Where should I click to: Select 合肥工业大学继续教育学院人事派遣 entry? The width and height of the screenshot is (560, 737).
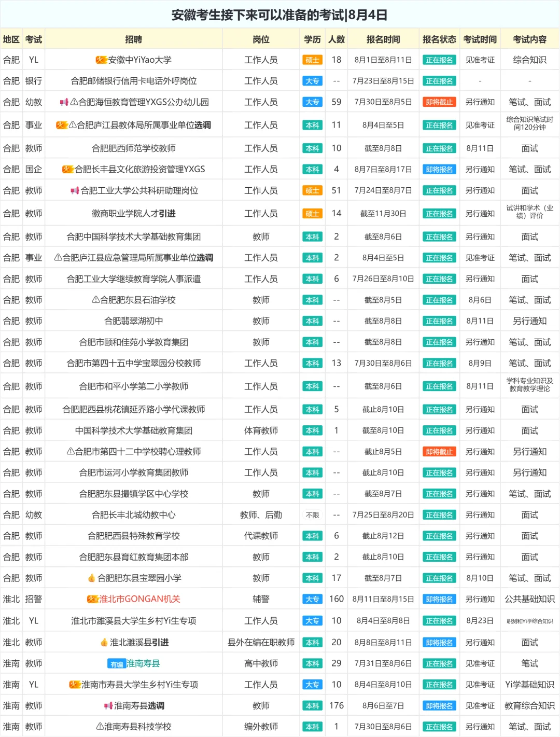[134, 279]
